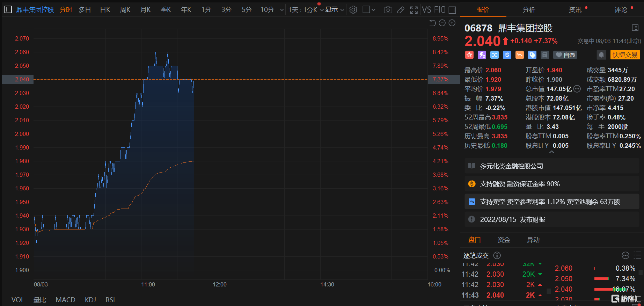This screenshot has width=644, height=306.
Task: Switch to 分时 intraday chart
Action: click(66, 10)
